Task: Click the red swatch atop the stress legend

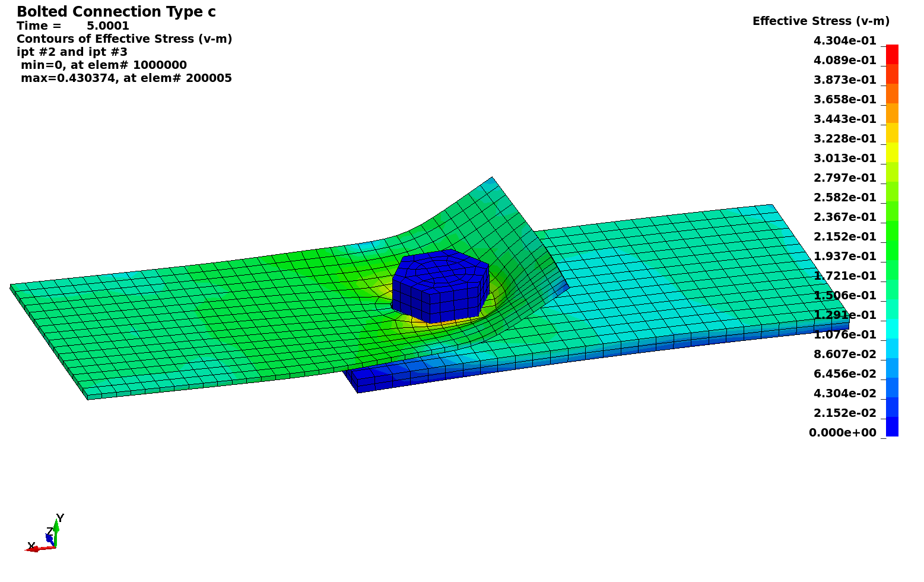Action: (892, 54)
